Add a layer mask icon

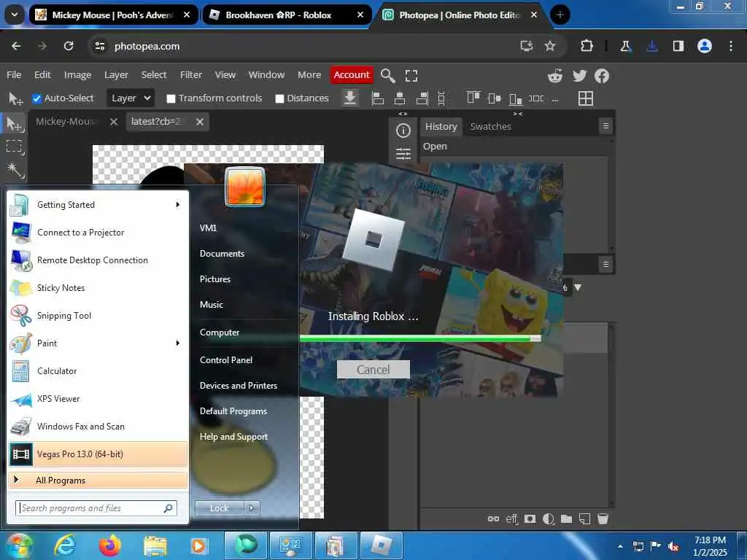tap(530, 518)
